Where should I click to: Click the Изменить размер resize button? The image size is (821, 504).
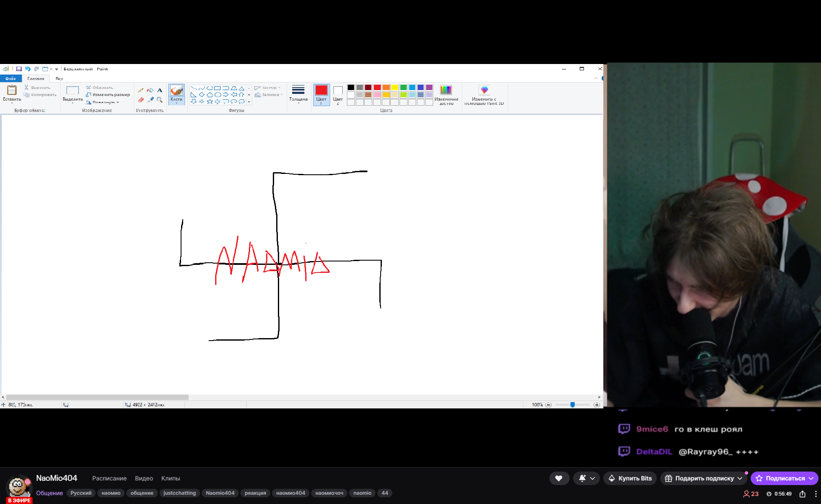[108, 95]
